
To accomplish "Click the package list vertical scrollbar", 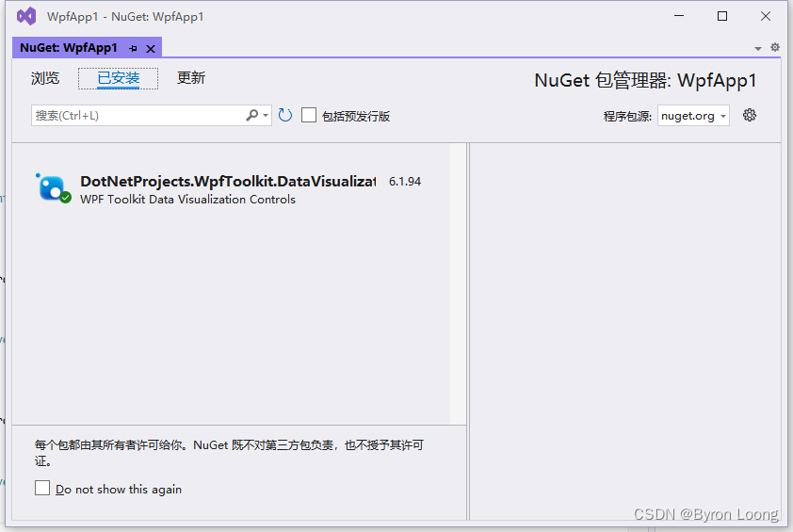I will pos(459,283).
